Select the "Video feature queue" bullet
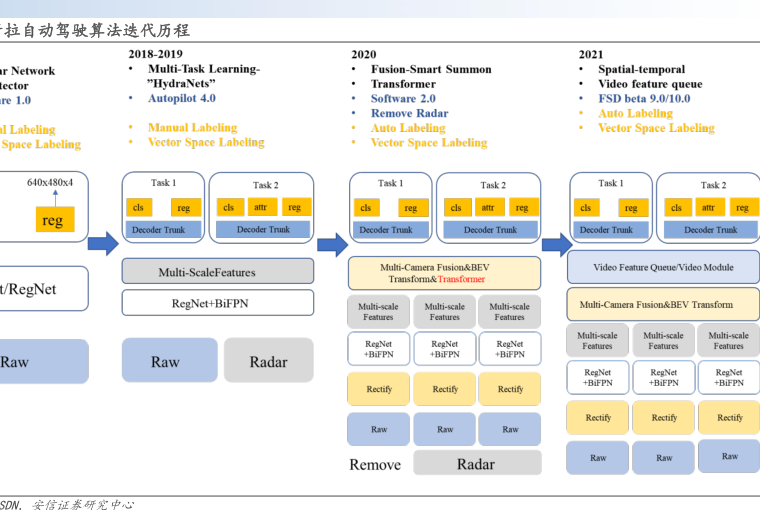 click(650, 84)
